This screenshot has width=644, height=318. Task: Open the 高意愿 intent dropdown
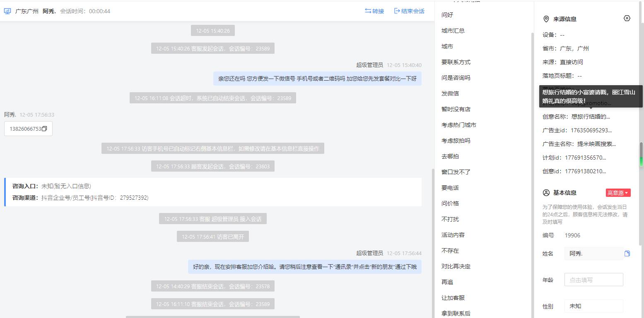pos(618,193)
